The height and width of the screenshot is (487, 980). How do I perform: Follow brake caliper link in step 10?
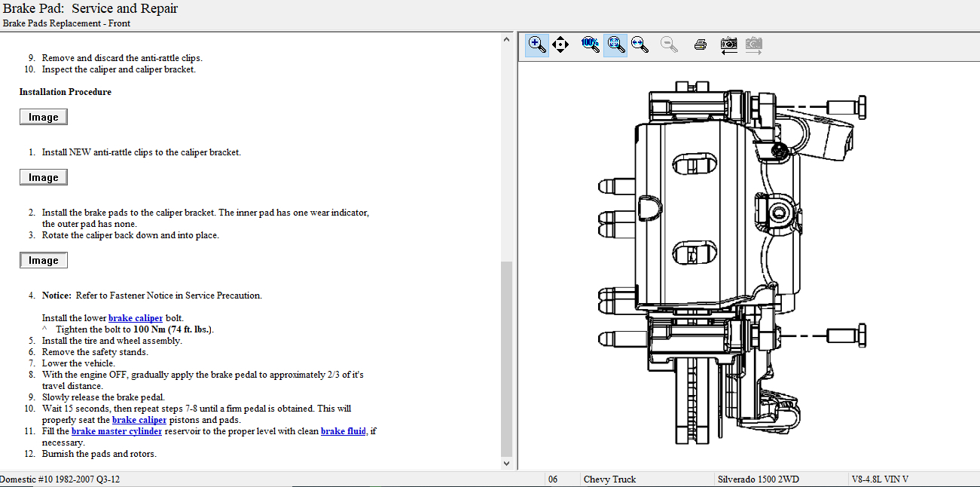pos(139,420)
